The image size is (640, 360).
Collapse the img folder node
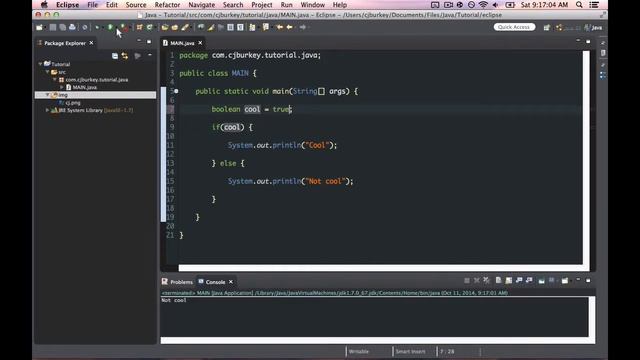(47, 95)
